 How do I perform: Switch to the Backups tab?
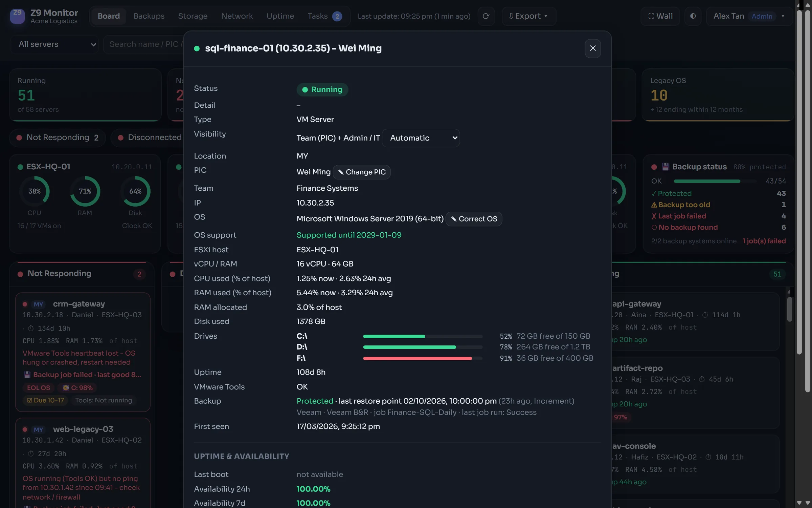149,16
